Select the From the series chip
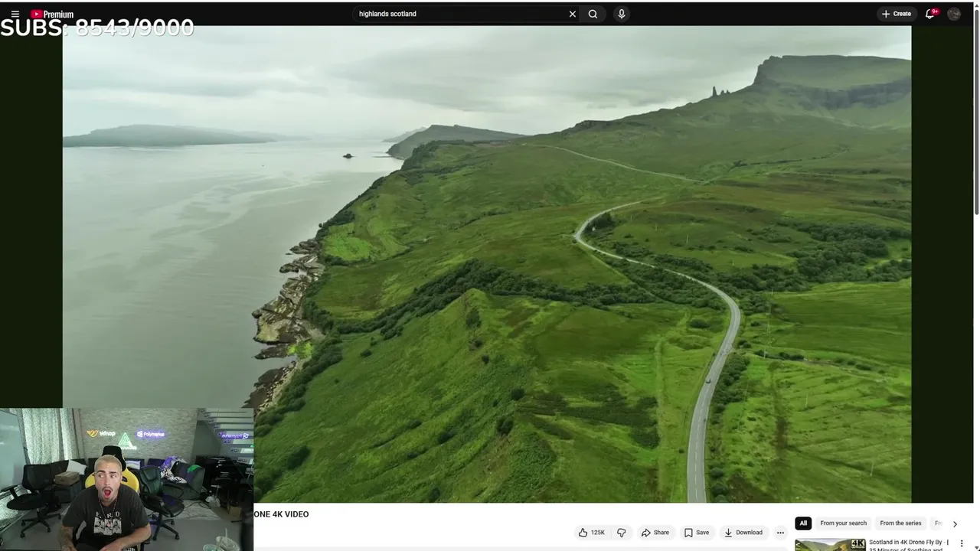Screen dimensions: 980x551 900,523
